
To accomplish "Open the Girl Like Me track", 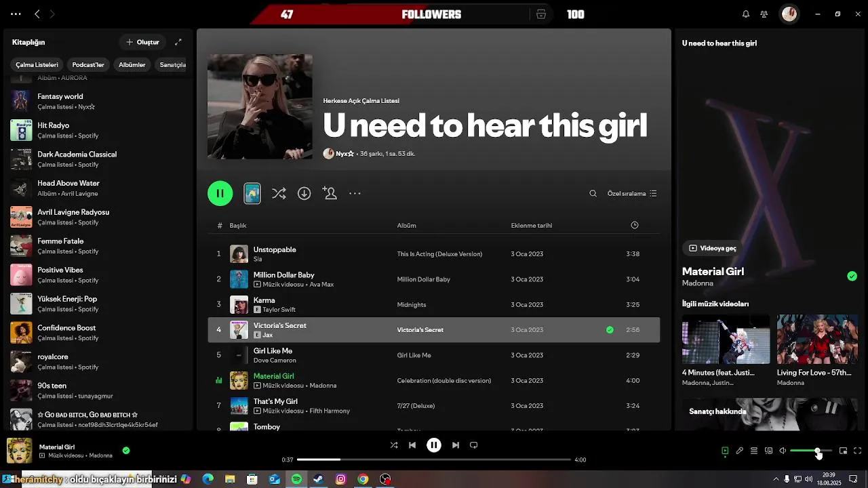I will (x=433, y=355).
